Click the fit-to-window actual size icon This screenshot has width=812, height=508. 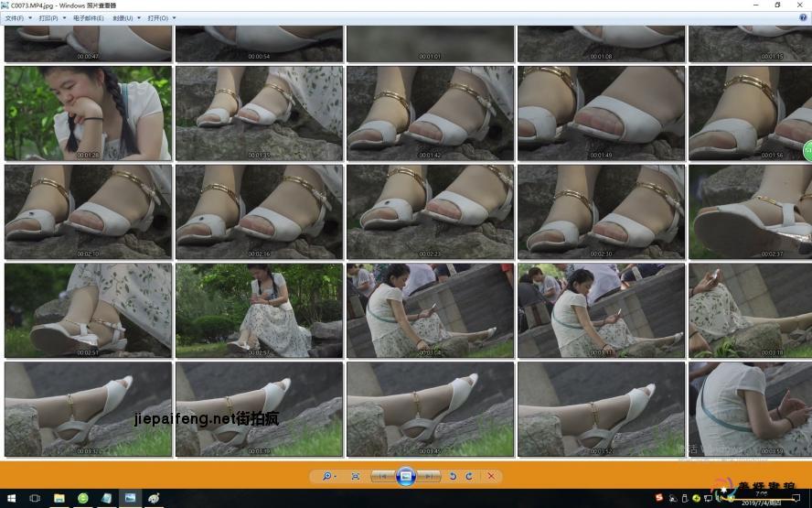356,476
